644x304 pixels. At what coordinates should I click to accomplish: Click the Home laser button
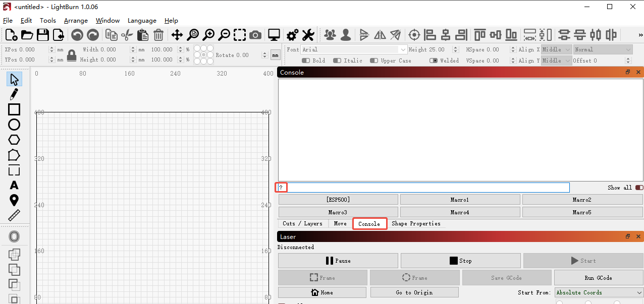322,292
